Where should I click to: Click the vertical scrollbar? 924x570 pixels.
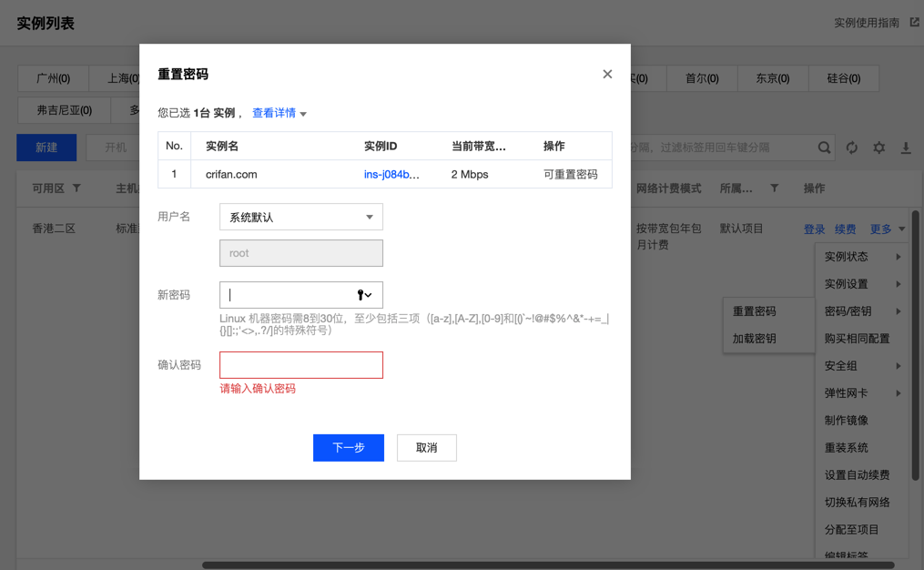point(915,345)
